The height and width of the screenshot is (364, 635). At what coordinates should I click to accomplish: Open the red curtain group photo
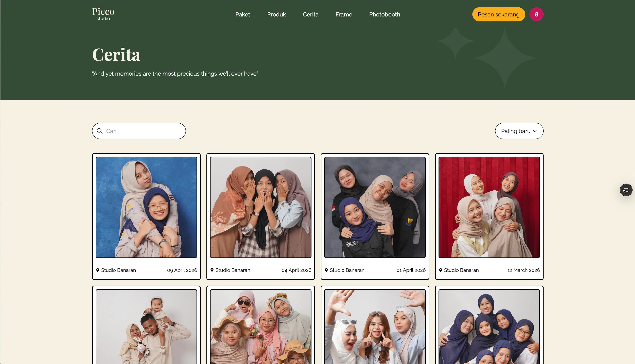coord(489,207)
